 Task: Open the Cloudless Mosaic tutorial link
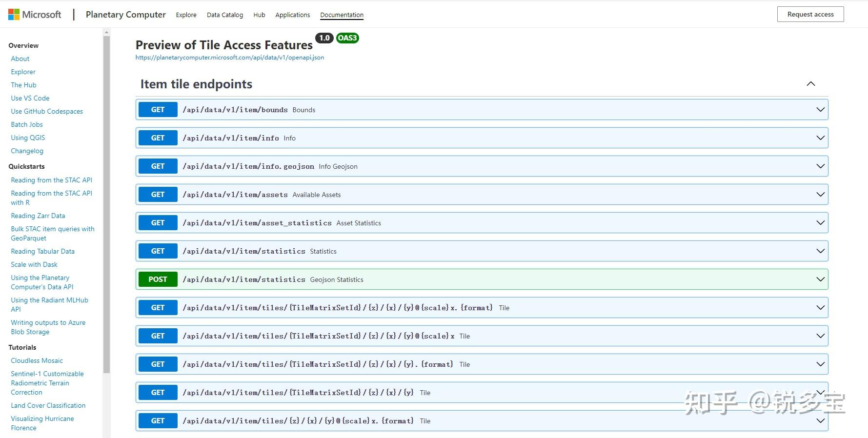[x=37, y=360]
